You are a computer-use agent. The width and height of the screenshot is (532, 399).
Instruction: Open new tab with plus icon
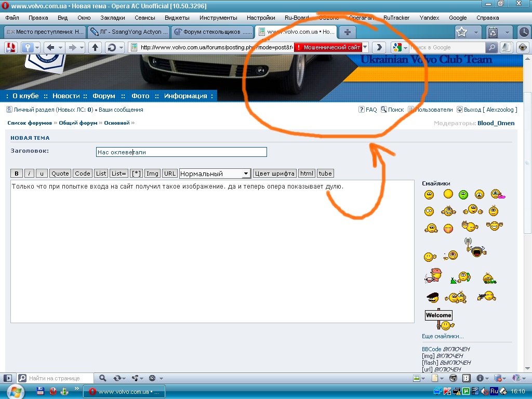[347, 32]
